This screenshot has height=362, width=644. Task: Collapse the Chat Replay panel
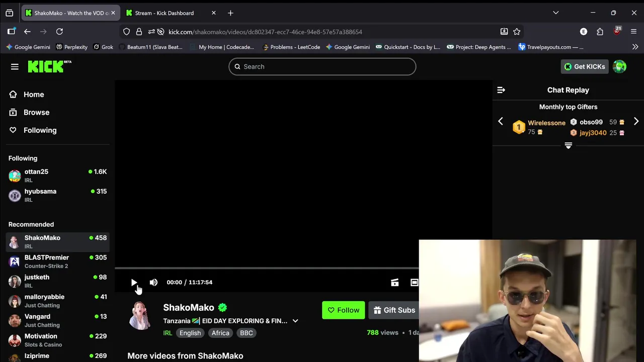(x=501, y=90)
